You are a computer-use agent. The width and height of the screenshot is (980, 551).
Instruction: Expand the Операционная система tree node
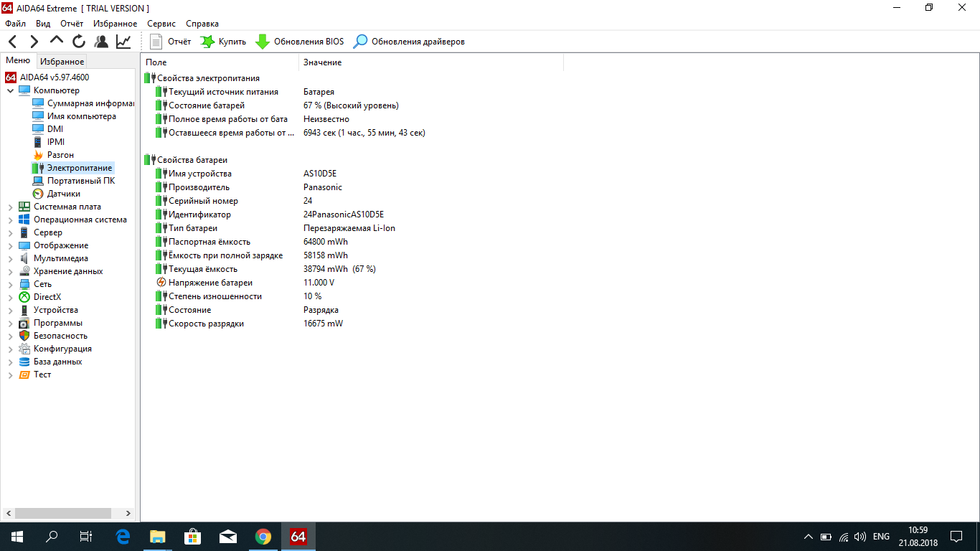10,220
